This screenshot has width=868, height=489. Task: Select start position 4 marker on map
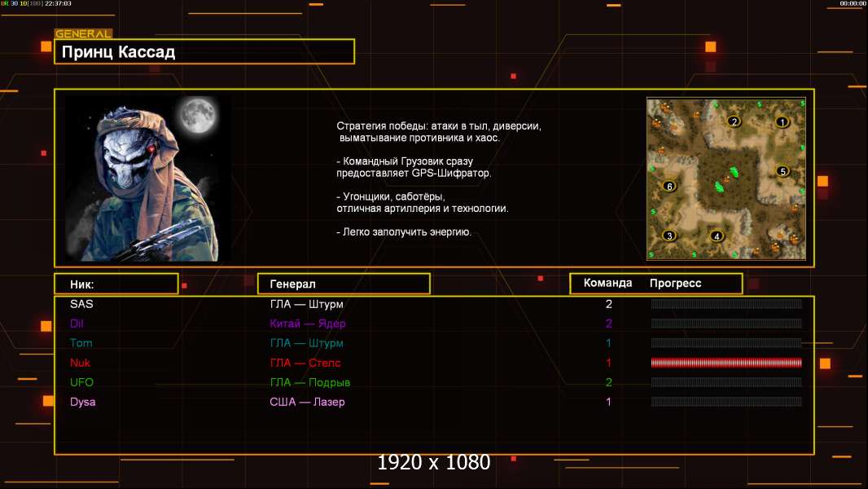[717, 236]
